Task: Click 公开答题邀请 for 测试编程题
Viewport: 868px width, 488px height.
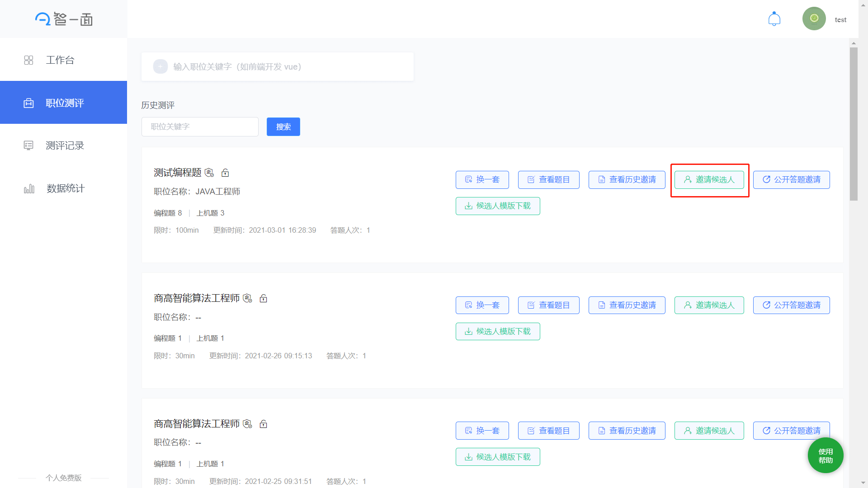Action: [x=791, y=179]
